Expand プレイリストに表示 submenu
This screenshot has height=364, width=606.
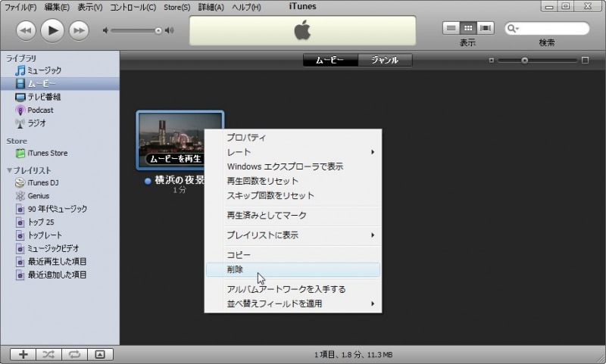click(x=293, y=235)
